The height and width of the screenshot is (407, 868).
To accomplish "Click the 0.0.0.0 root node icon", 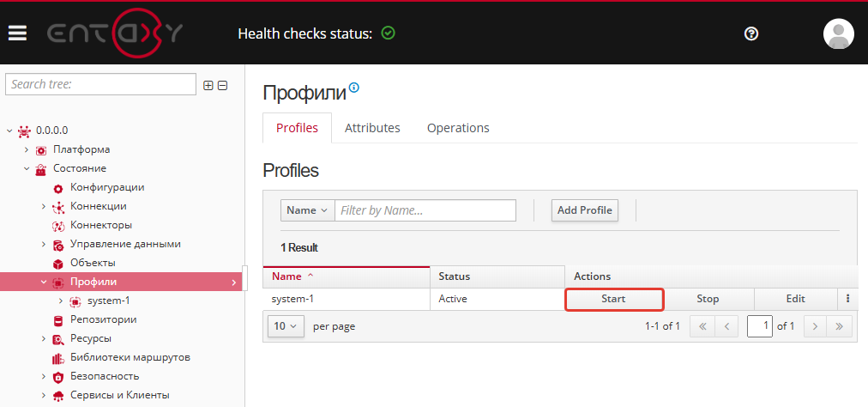I will 24,131.
